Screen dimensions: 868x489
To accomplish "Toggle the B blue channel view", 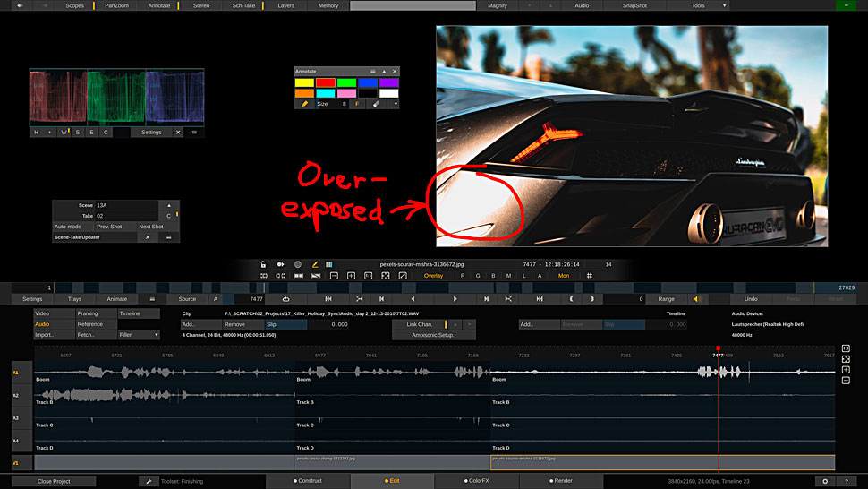I will tap(493, 275).
